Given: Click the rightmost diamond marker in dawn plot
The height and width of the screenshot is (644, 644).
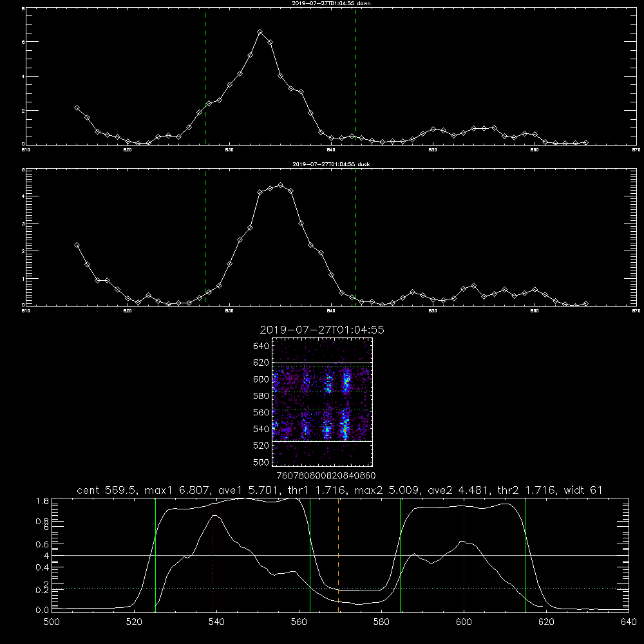Looking at the screenshot, I should [x=585, y=142].
